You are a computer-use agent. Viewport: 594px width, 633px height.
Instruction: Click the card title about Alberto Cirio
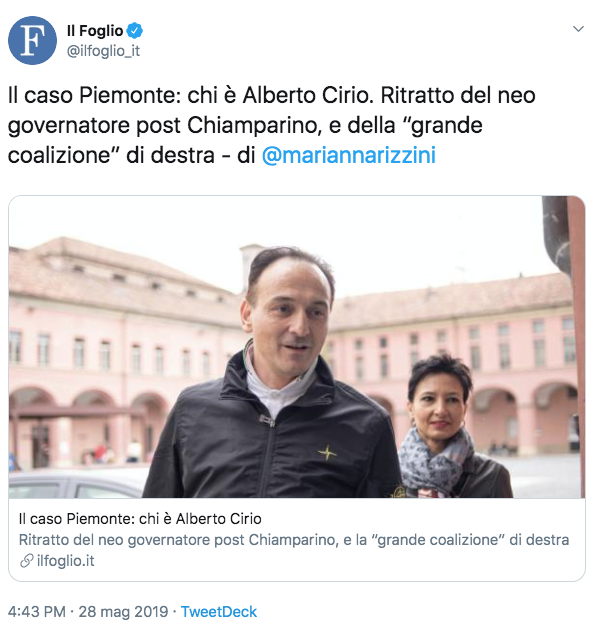click(140, 519)
